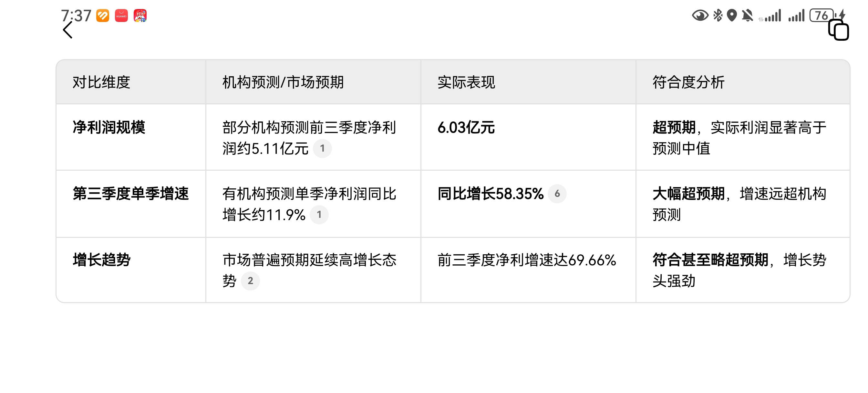
Task: Tap the Huawei AppGallery notification icon
Action: [x=121, y=16]
